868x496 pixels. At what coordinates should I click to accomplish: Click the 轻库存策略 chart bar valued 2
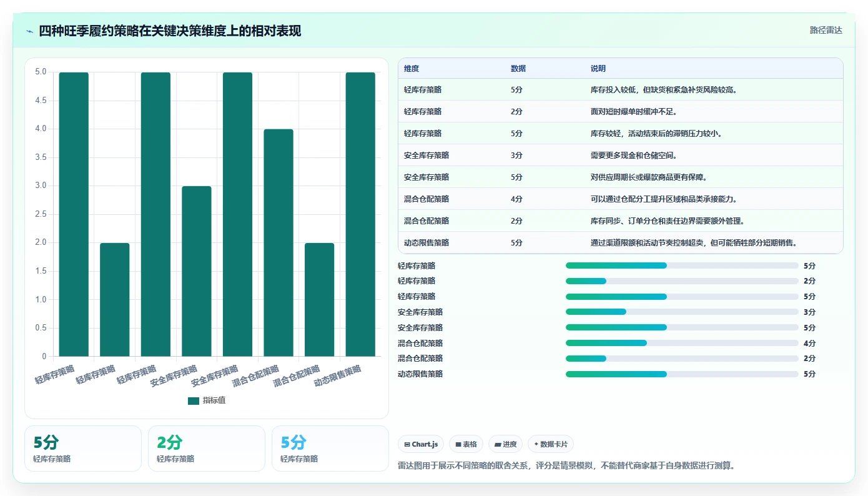pos(115,300)
